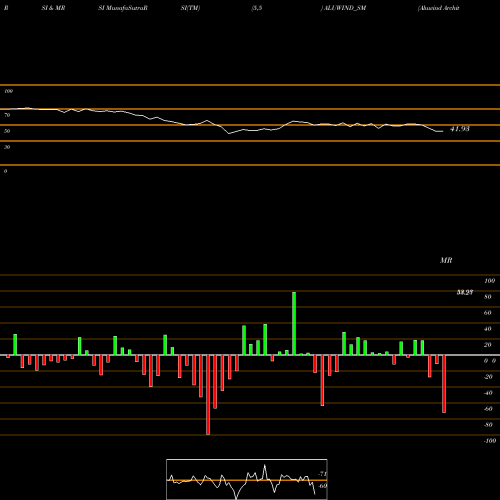
Task: Click the '71' label in the mini chart
Action: [323, 474]
